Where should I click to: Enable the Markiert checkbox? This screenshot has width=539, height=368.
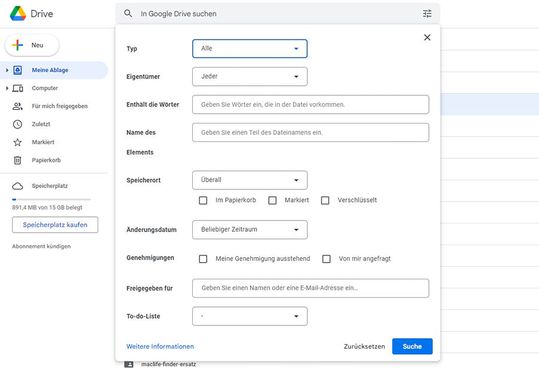click(272, 200)
